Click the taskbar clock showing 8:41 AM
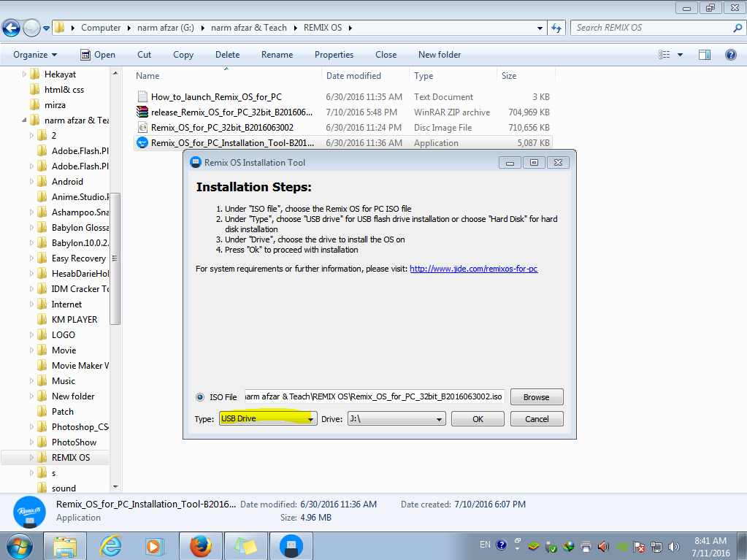This screenshot has height=560, width=747. click(x=710, y=547)
